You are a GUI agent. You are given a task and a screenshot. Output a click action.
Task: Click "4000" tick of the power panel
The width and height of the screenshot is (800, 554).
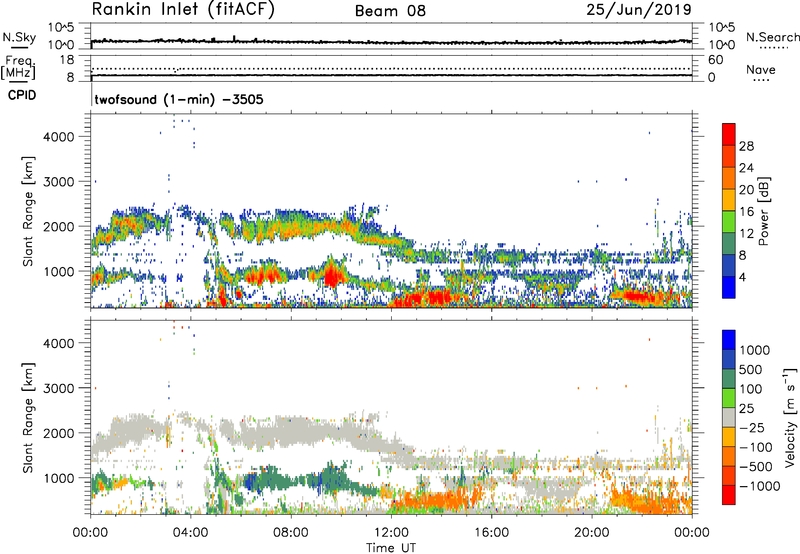59,137
